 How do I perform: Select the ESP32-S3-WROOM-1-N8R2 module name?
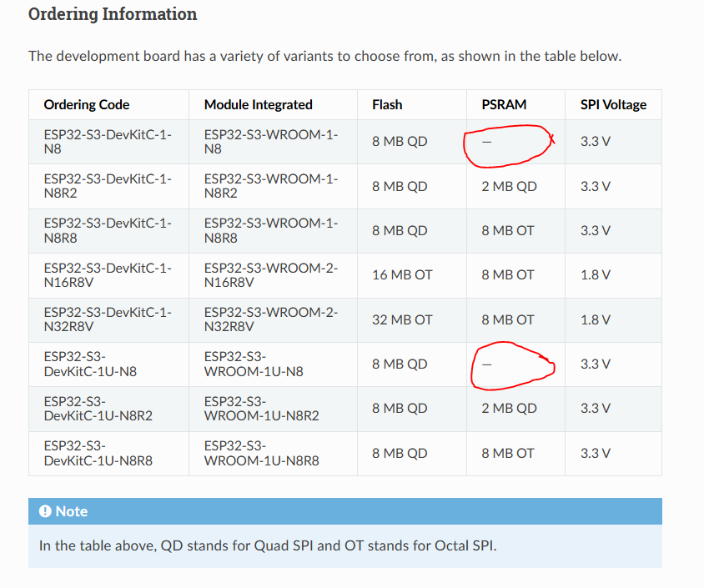point(269,185)
